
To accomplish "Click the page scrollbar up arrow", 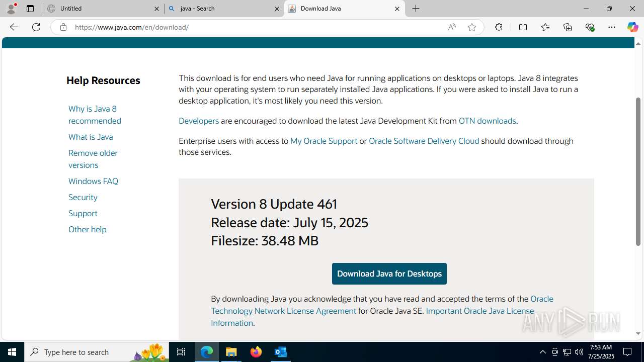I will point(638,43).
